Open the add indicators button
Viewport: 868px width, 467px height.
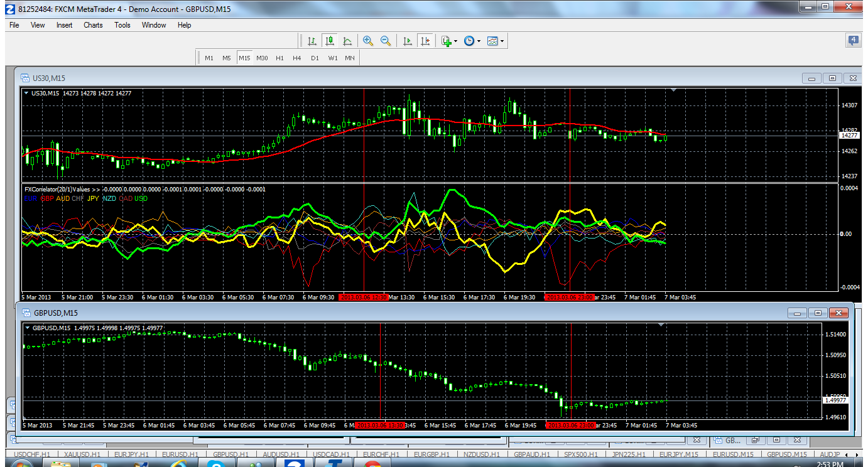(446, 41)
